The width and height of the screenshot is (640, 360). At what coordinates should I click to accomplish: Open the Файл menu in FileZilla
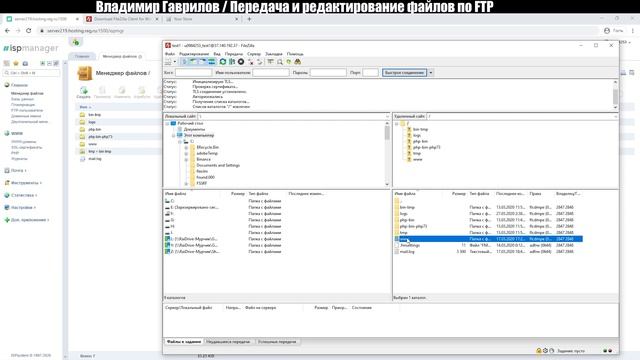click(170, 54)
